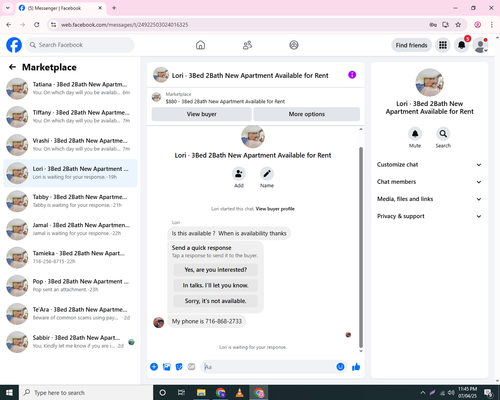Click the More options button
This screenshot has height=400, width=500.
[x=307, y=114]
